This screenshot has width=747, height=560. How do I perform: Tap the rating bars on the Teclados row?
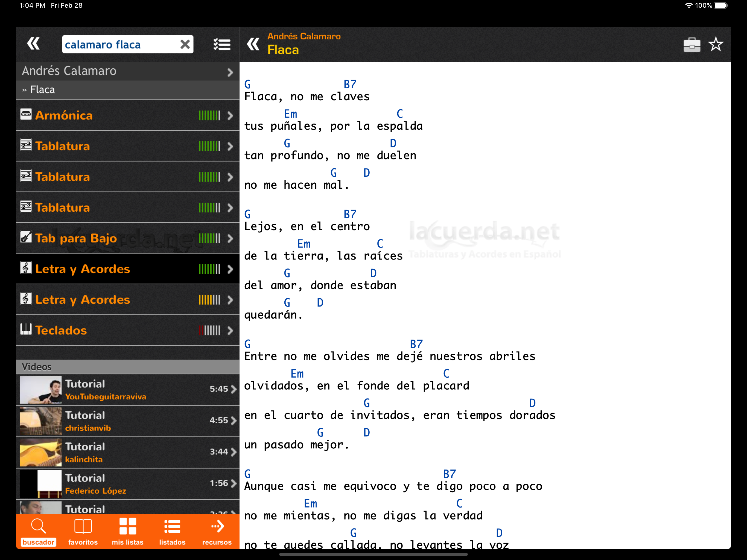209,331
